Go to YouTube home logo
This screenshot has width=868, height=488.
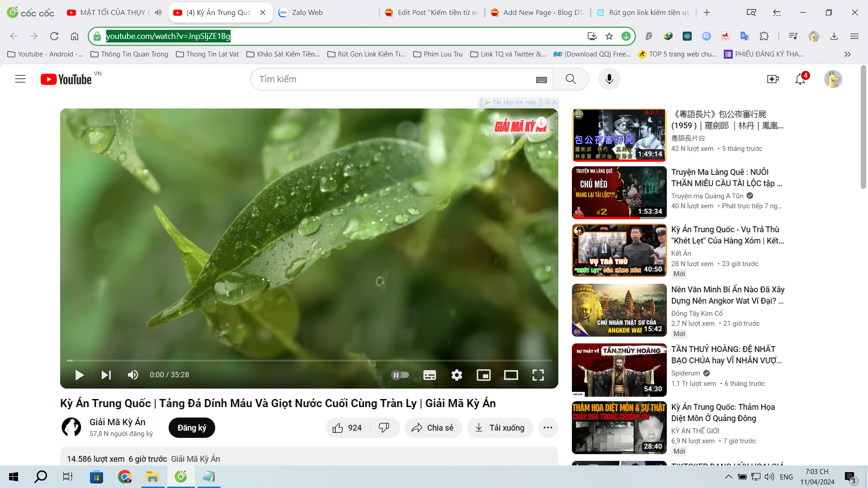(66, 80)
